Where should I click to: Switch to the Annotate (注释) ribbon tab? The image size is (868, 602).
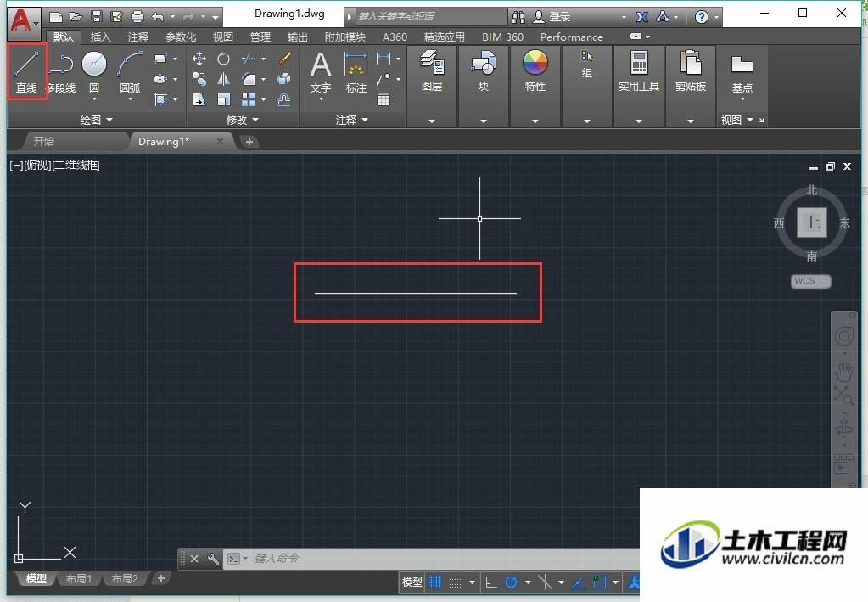pyautogui.click(x=137, y=37)
